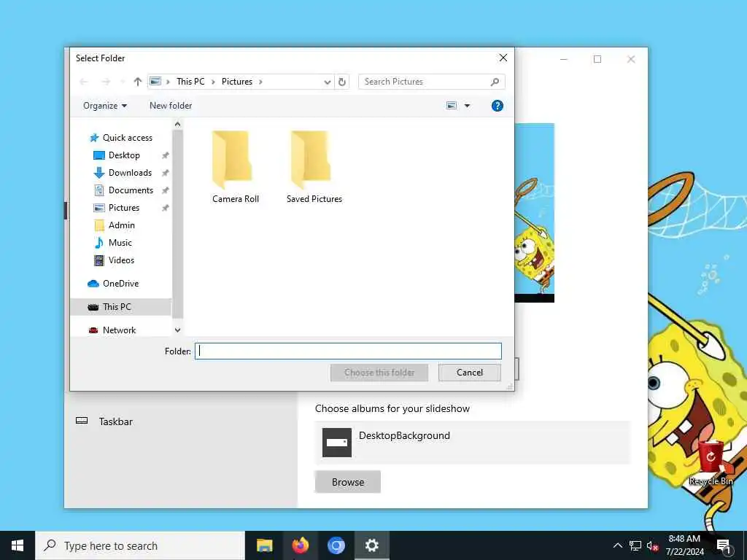747x560 pixels.
Task: Select the Camera Roll folder
Action: [x=236, y=168]
